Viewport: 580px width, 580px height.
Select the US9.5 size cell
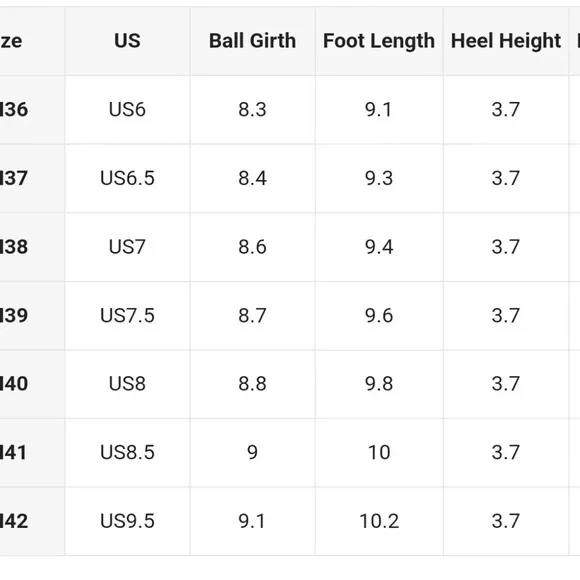point(127,521)
